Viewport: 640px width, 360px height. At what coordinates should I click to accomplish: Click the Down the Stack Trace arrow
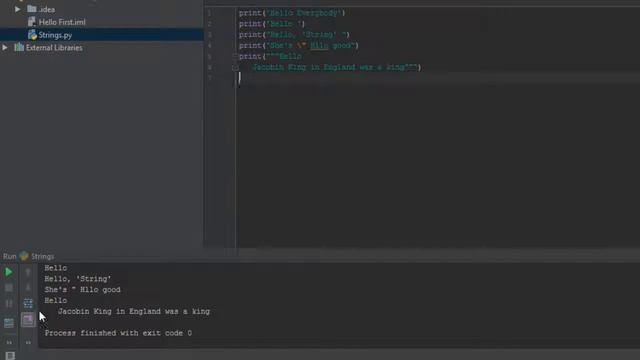(x=28, y=288)
